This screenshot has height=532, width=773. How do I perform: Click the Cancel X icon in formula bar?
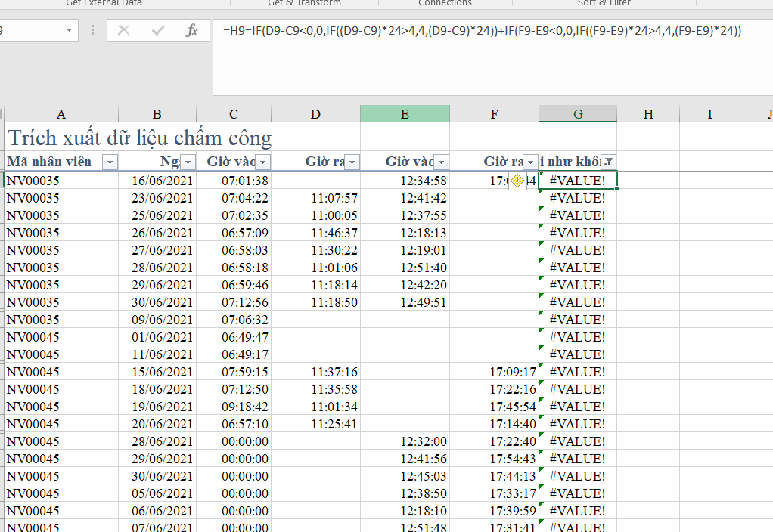pyautogui.click(x=124, y=31)
